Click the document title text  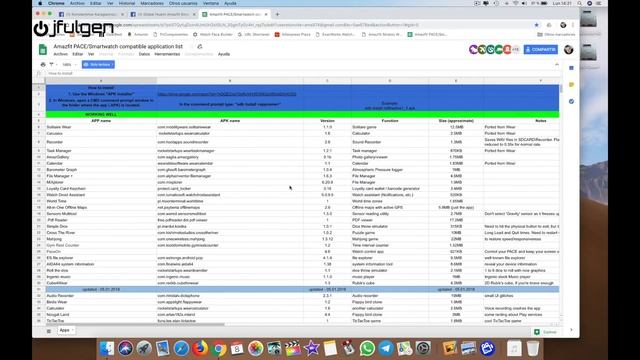[118, 47]
